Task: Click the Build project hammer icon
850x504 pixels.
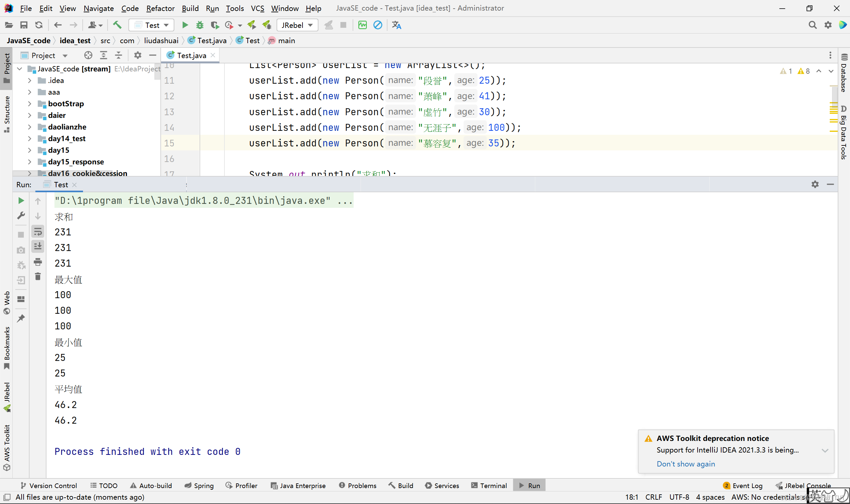Action: (118, 25)
